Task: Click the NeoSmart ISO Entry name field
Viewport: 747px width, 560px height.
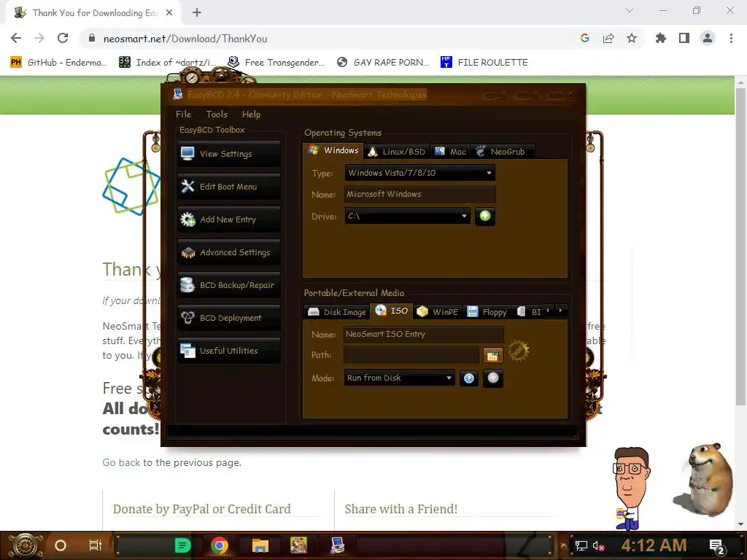Action: point(424,334)
